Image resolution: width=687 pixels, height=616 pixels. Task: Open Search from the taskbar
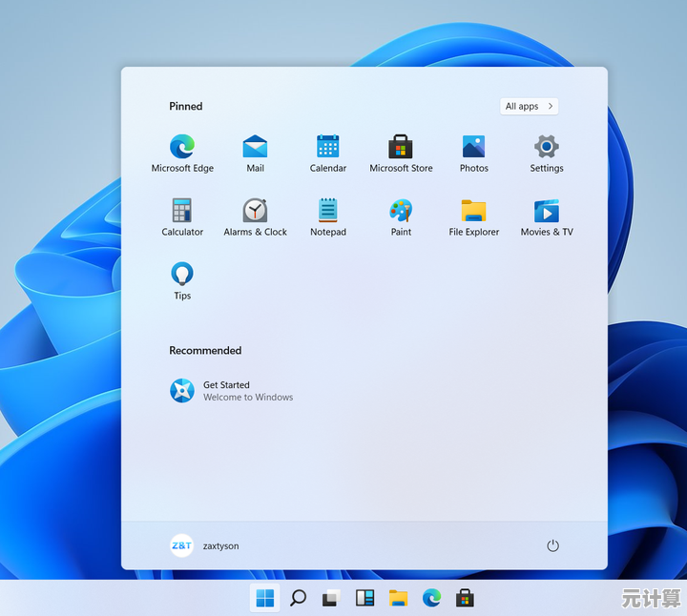(x=299, y=598)
